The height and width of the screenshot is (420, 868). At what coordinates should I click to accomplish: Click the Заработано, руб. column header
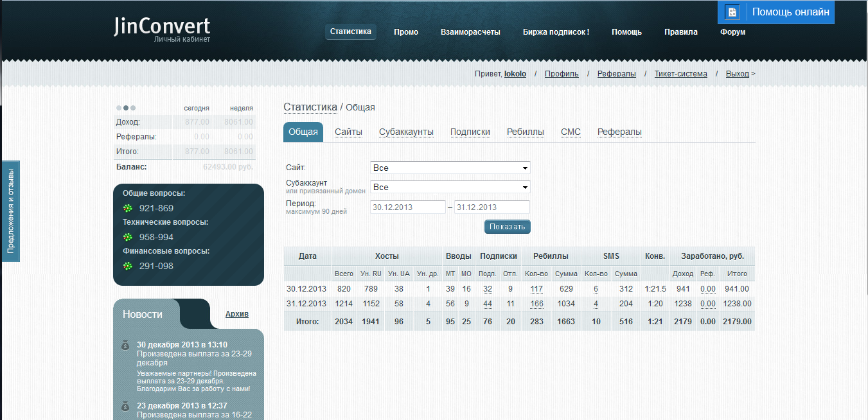tap(713, 256)
